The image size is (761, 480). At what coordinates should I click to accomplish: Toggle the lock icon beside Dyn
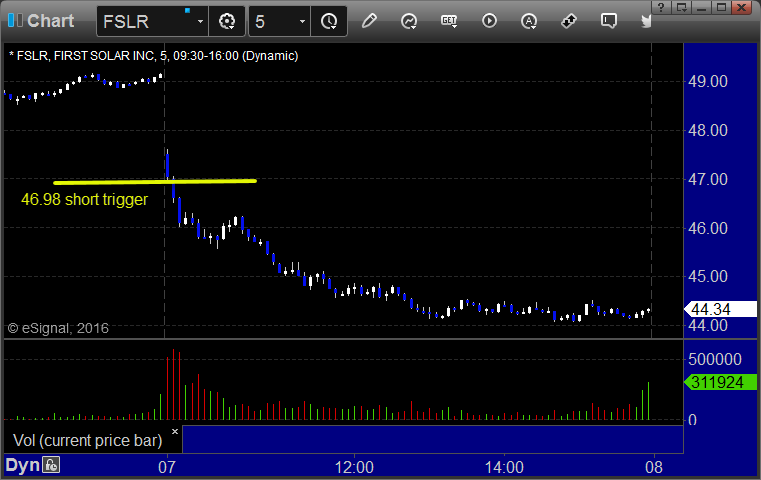coord(51,465)
